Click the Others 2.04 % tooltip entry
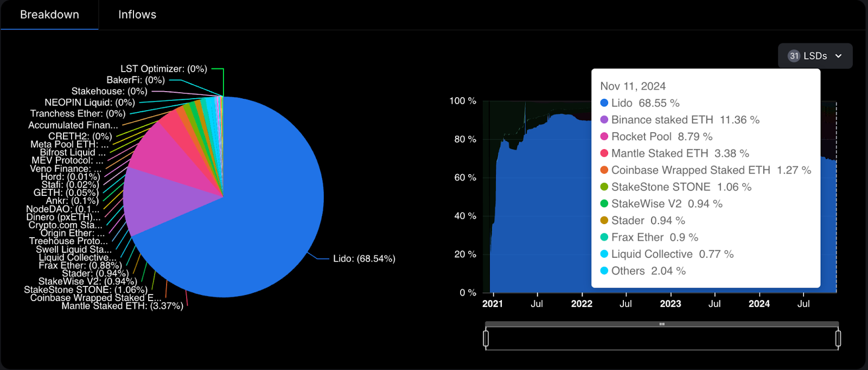This screenshot has height=370, width=868. pos(643,271)
